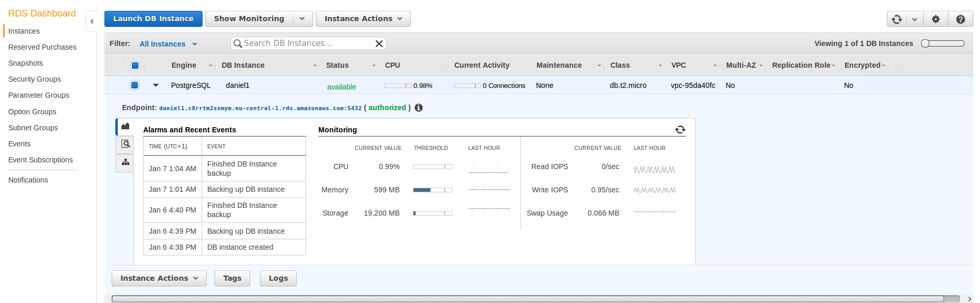The height and width of the screenshot is (303, 980).
Task: Open Parameter Groups in sidebar
Action: pyautogui.click(x=39, y=95)
